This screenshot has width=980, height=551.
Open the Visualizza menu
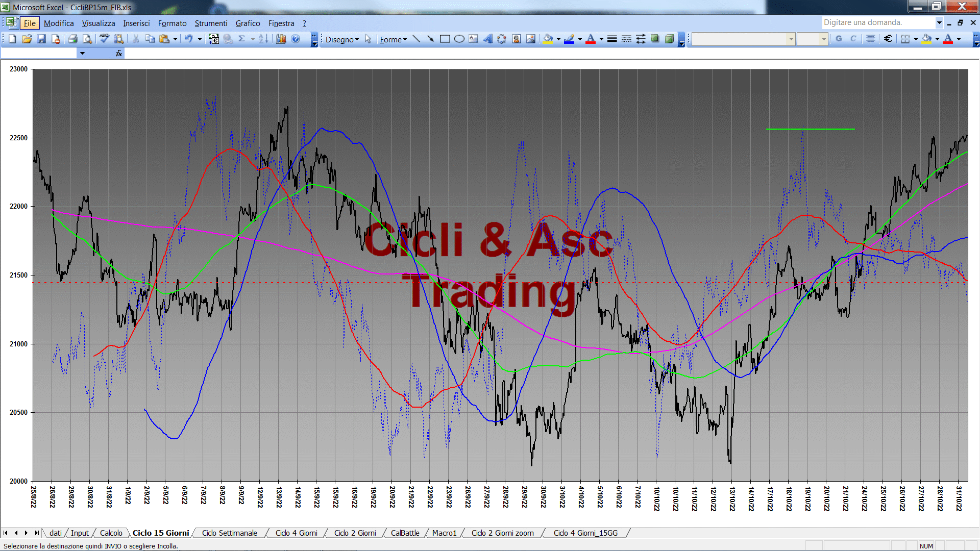pos(99,23)
